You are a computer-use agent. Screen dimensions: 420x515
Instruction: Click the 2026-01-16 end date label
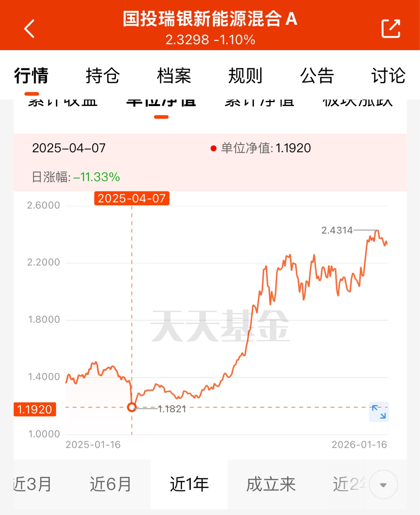click(x=359, y=445)
